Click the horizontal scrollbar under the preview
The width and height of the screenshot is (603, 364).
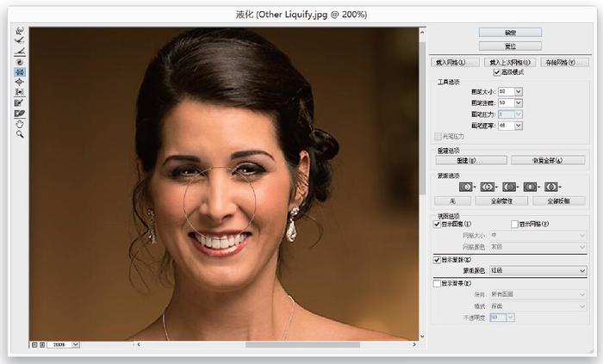tap(301, 345)
